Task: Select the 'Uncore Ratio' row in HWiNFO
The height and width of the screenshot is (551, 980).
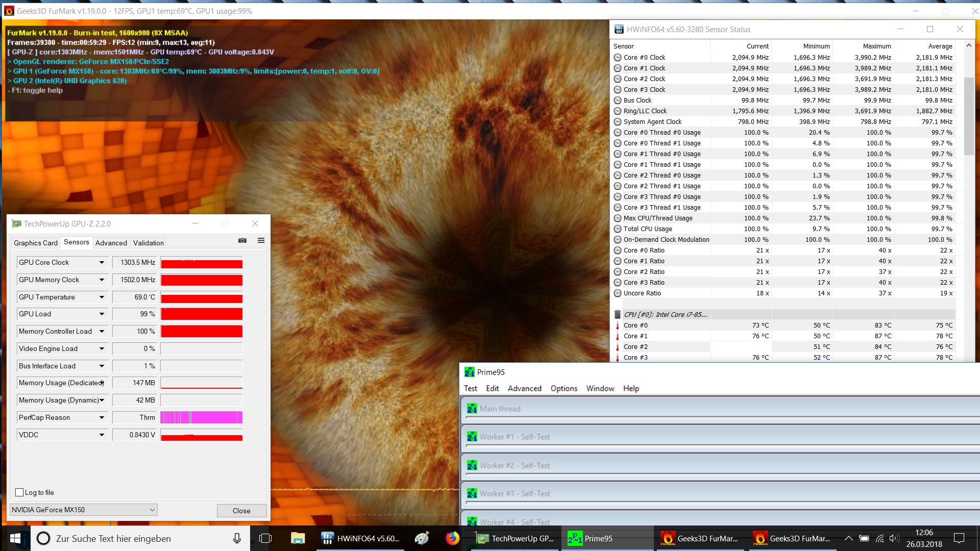Action: click(783, 293)
